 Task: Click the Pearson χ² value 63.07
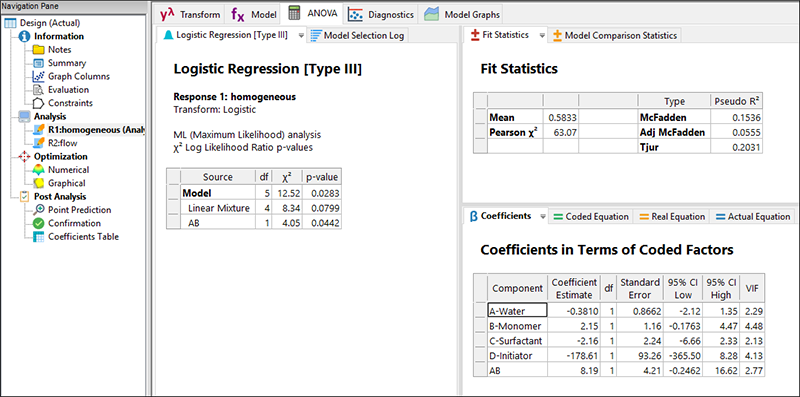click(561, 133)
